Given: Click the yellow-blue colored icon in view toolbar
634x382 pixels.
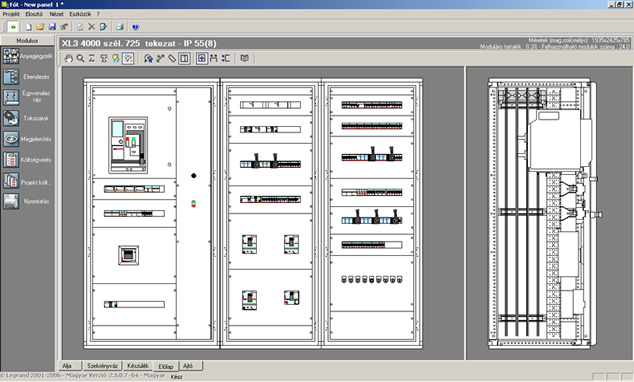Looking at the screenshot, I should pyautogui.click(x=116, y=59).
